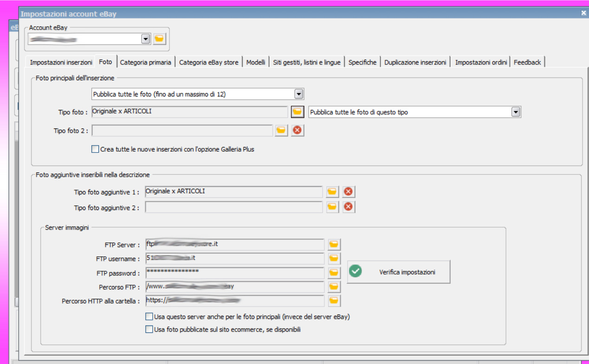Focus the FTP username field
This screenshot has width=589, height=364.
234,258
